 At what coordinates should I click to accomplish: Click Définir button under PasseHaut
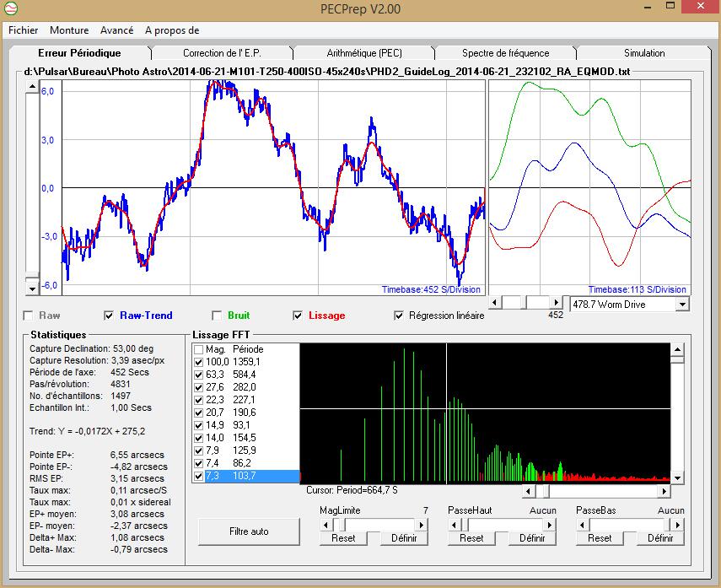click(532, 538)
